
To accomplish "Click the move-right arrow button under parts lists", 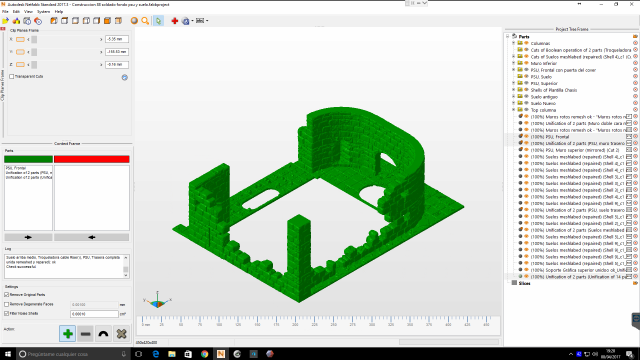I will [x=28, y=237].
